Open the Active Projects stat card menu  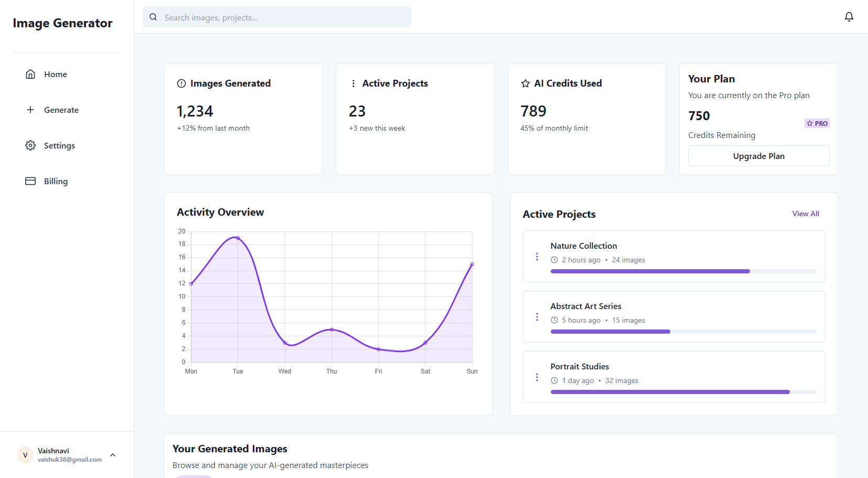[353, 83]
